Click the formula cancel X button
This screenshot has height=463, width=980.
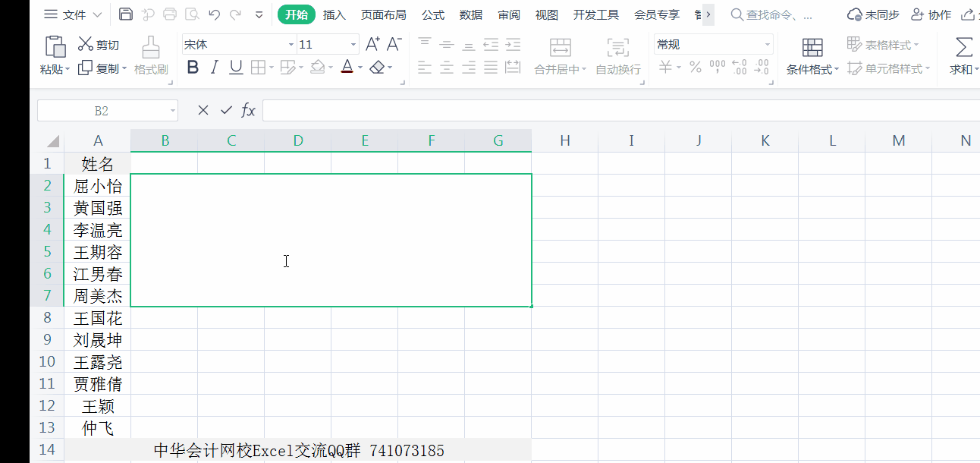click(x=203, y=111)
